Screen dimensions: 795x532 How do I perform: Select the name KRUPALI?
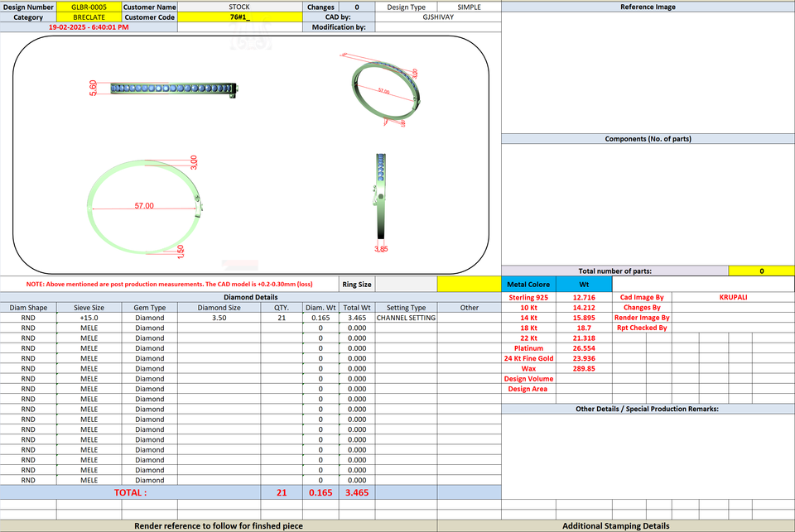(733, 297)
